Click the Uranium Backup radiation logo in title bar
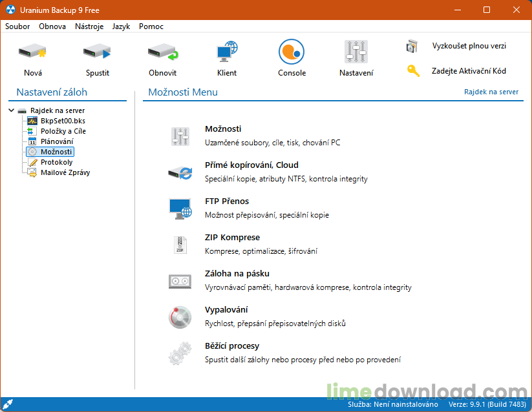Viewport: 532px width, 412px height. (10, 10)
